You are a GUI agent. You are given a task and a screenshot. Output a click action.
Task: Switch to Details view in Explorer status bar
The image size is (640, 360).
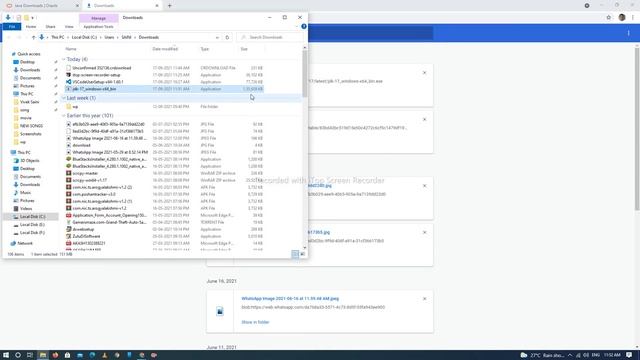pyautogui.click(x=295, y=254)
